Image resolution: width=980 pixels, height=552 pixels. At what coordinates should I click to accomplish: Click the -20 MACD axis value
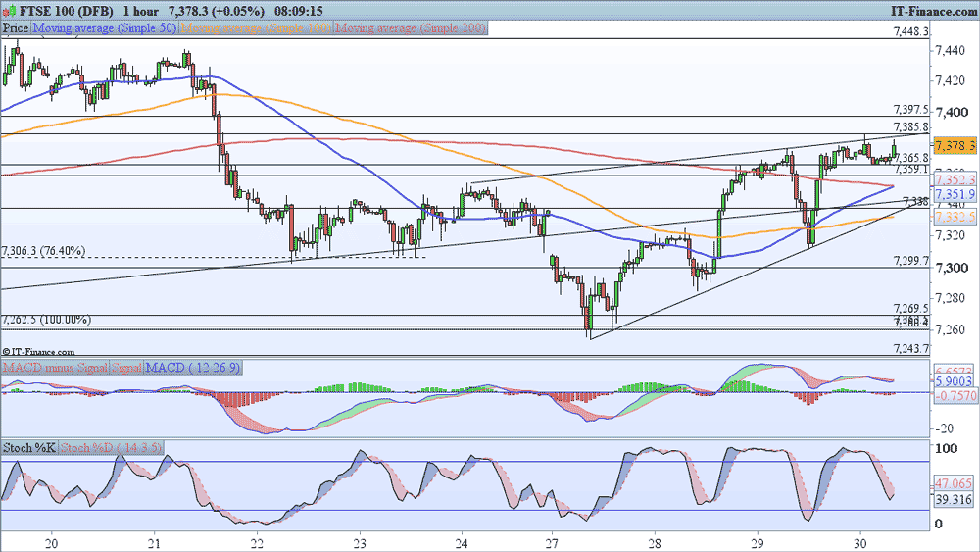point(945,428)
